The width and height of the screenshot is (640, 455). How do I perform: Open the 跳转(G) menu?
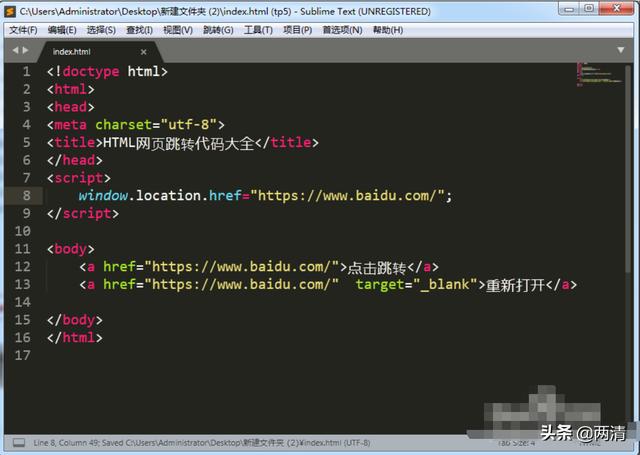218,30
